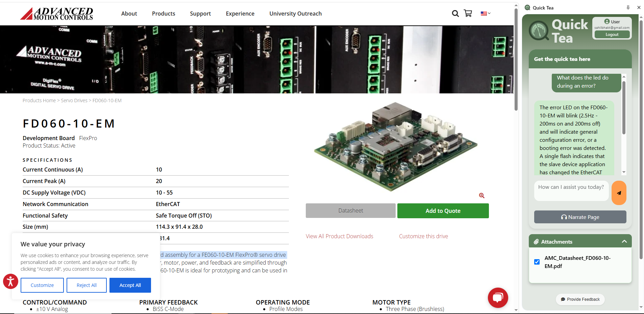Click the chat scrollbar down arrow
Screen dimensions: 644x314
pos(624,172)
